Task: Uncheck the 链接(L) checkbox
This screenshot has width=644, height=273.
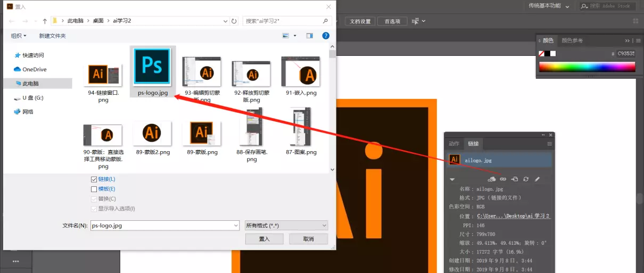Action: tap(94, 179)
